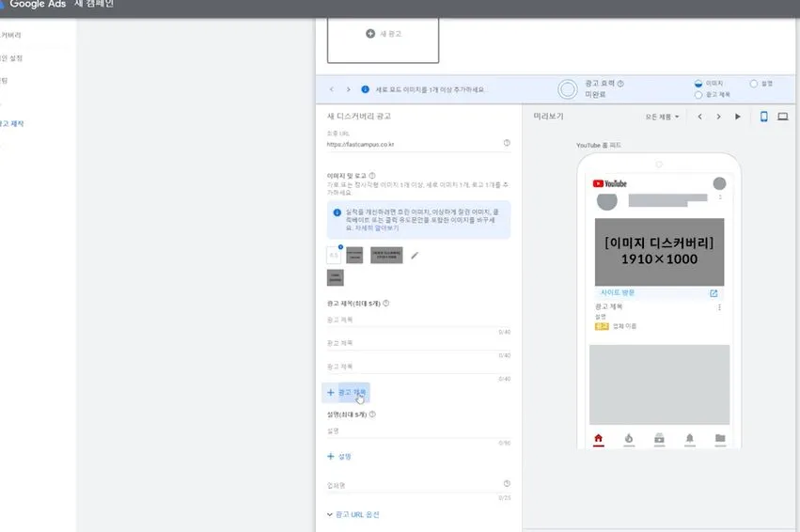Show previous ad preview with left chevron
Screen dimensions: 800x532
tap(700, 117)
